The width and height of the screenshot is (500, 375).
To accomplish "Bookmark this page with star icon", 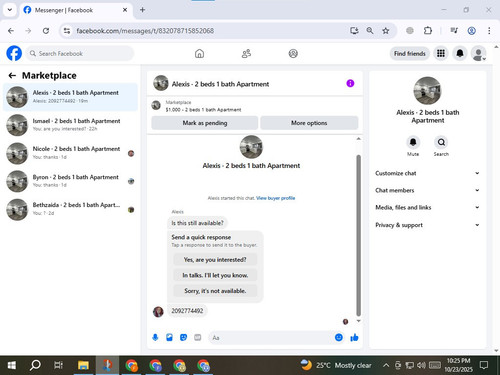I will [x=386, y=31].
